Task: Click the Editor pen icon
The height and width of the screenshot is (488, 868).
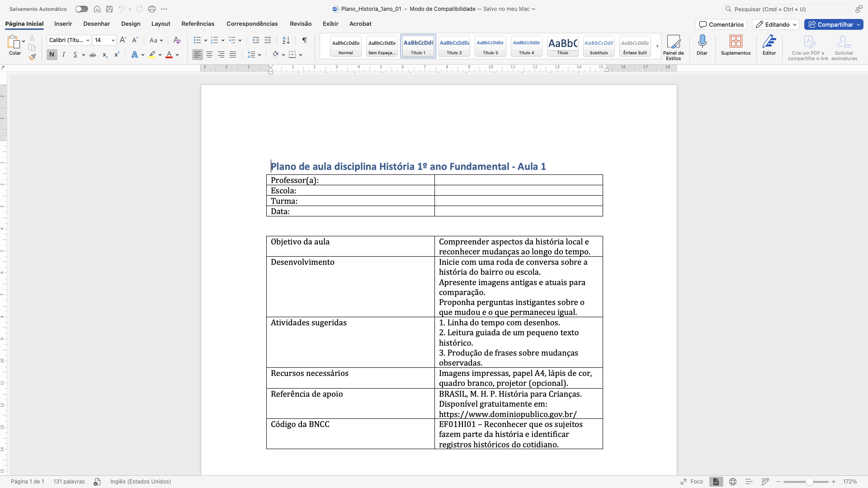Action: [769, 42]
